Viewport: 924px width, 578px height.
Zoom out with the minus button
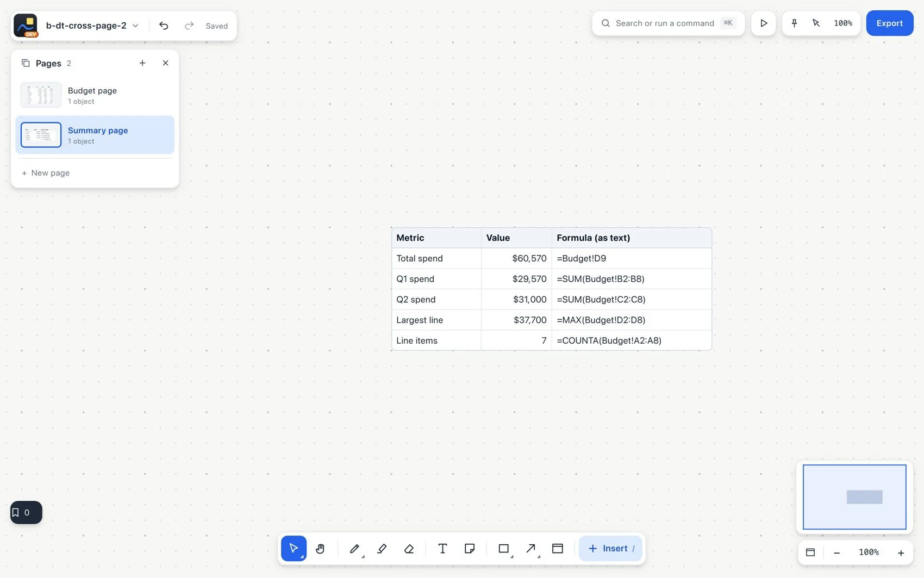(837, 552)
